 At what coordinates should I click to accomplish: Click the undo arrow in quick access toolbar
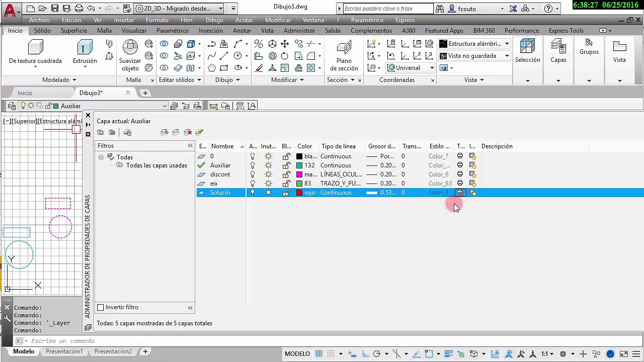click(91, 9)
